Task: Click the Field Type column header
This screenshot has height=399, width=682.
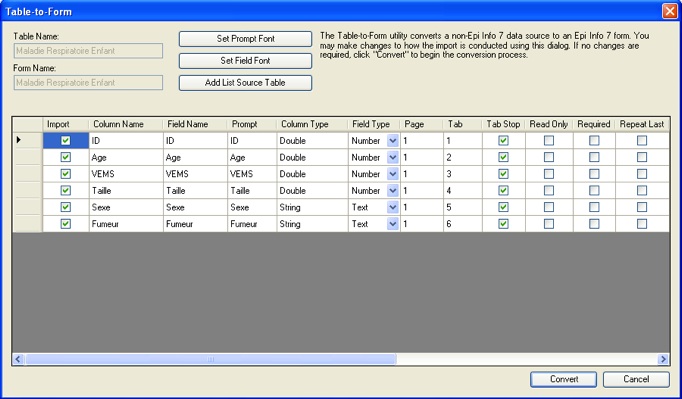Action: [x=374, y=124]
